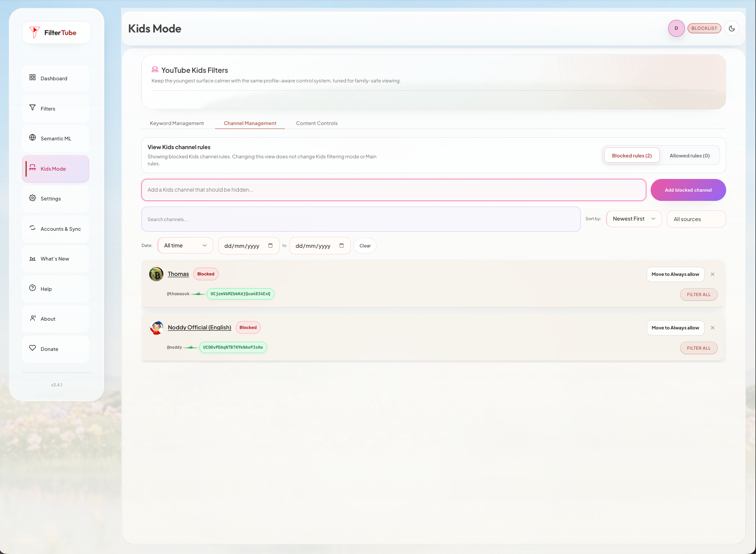Image resolution: width=756 pixels, height=554 pixels.
Task: Open the All sources filter dropdown
Action: 696,219
